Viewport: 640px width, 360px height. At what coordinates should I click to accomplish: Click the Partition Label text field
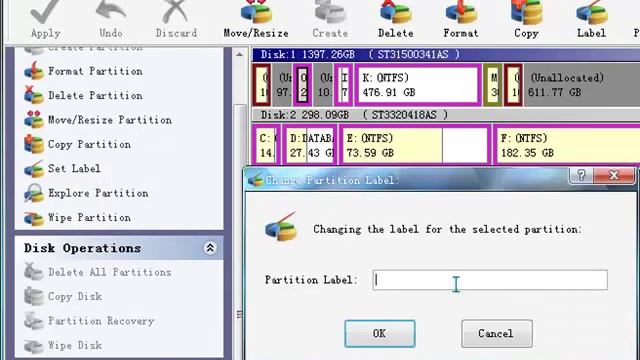490,280
